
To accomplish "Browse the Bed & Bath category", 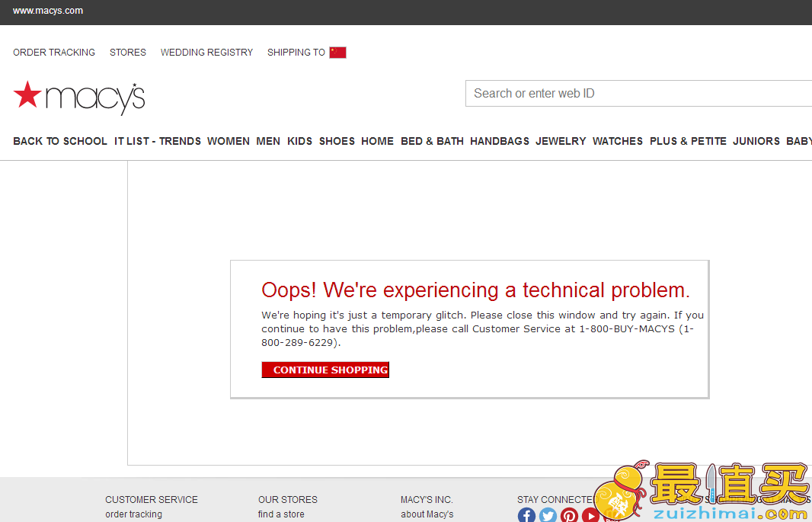I will [x=433, y=141].
